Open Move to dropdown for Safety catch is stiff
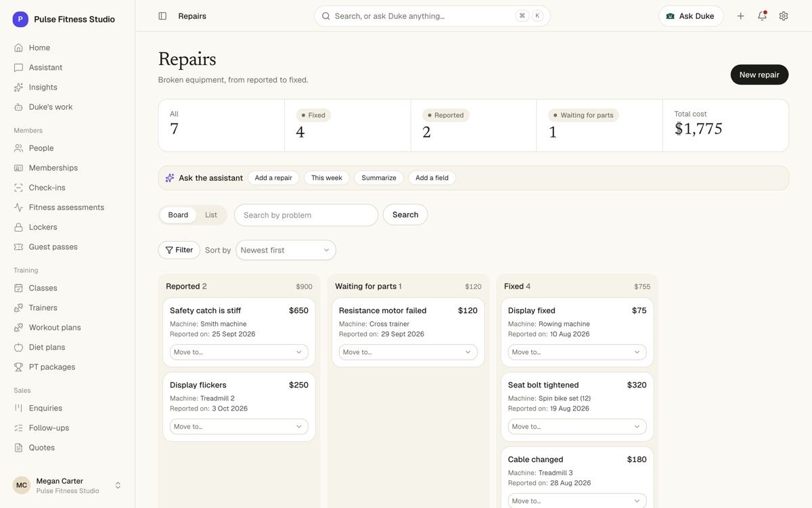The width and height of the screenshot is (812, 508). (x=239, y=352)
